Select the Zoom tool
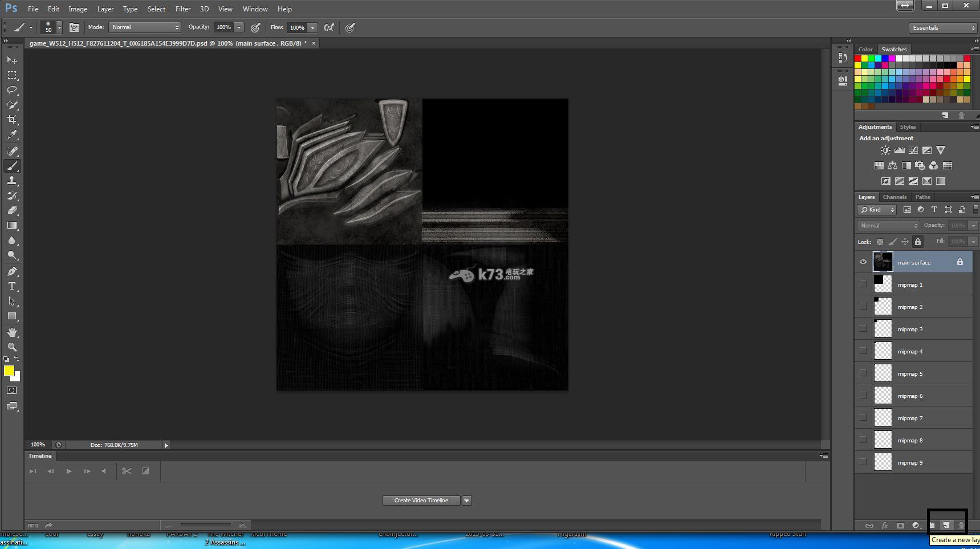 click(x=12, y=347)
